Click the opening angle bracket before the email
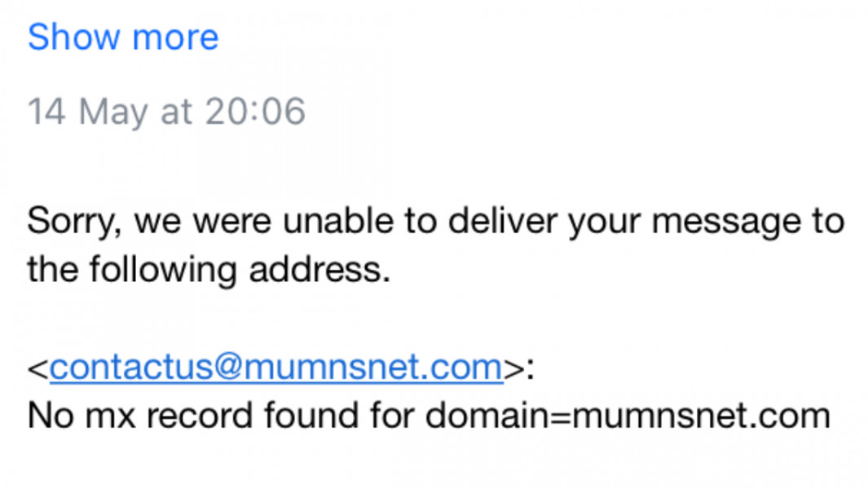This screenshot has width=868, height=489. 38,368
